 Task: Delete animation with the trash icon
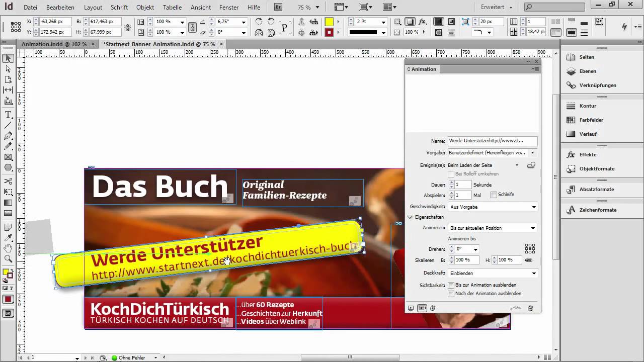[530, 308]
